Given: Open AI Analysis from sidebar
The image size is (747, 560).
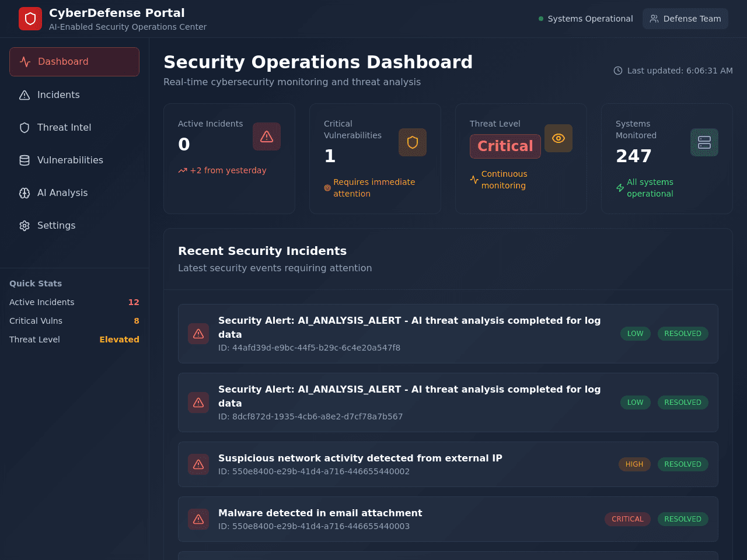Looking at the screenshot, I should tap(74, 192).
